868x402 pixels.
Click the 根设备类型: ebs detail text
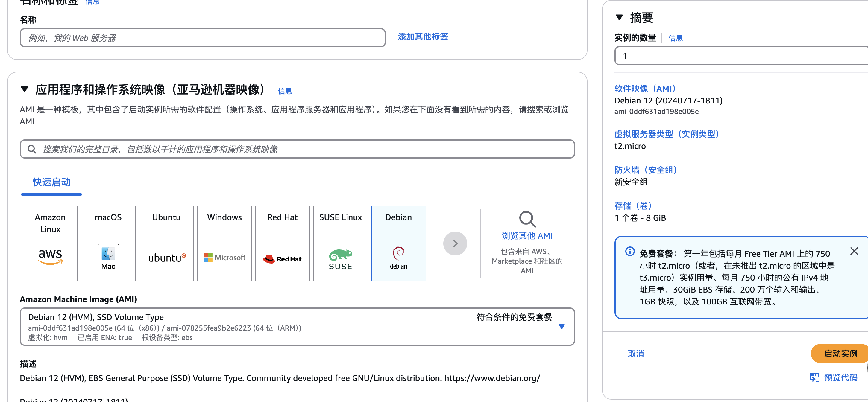(167, 337)
